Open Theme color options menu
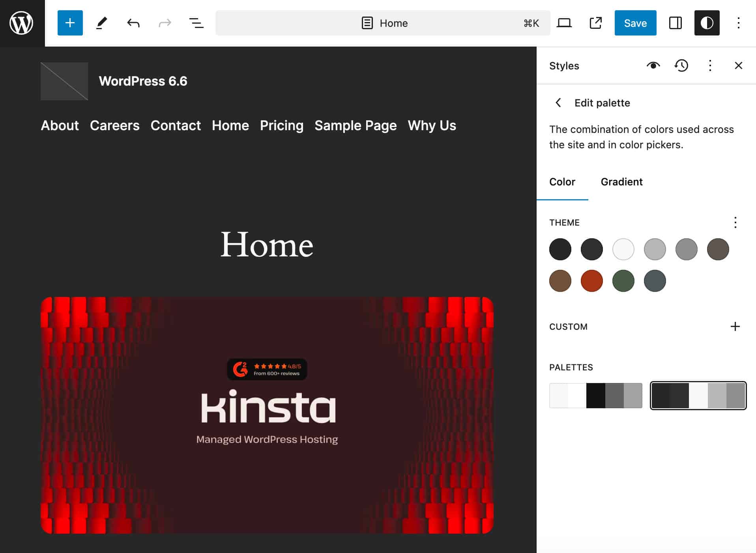 [735, 222]
